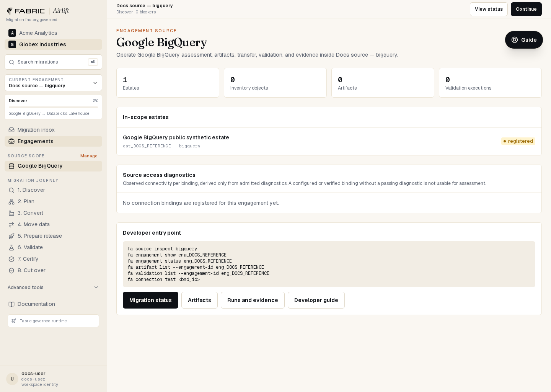Click the search magnifier icon
The height and width of the screenshot is (392, 551).
12,62
